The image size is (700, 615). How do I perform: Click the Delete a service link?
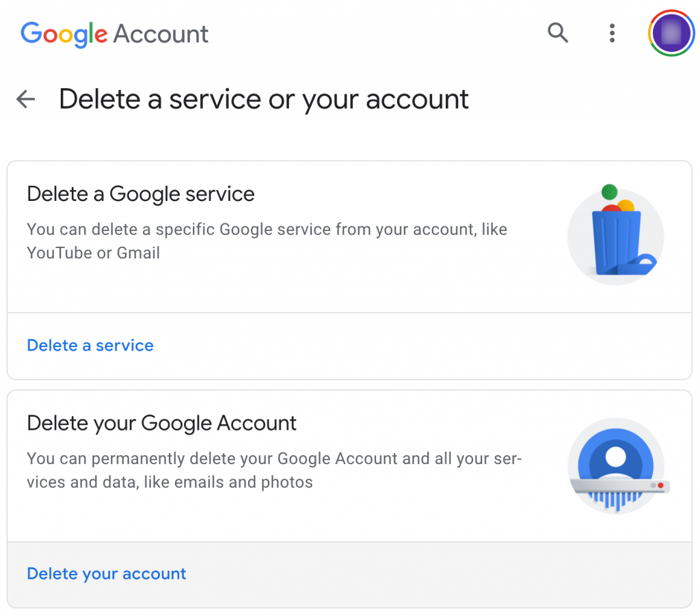click(x=90, y=346)
